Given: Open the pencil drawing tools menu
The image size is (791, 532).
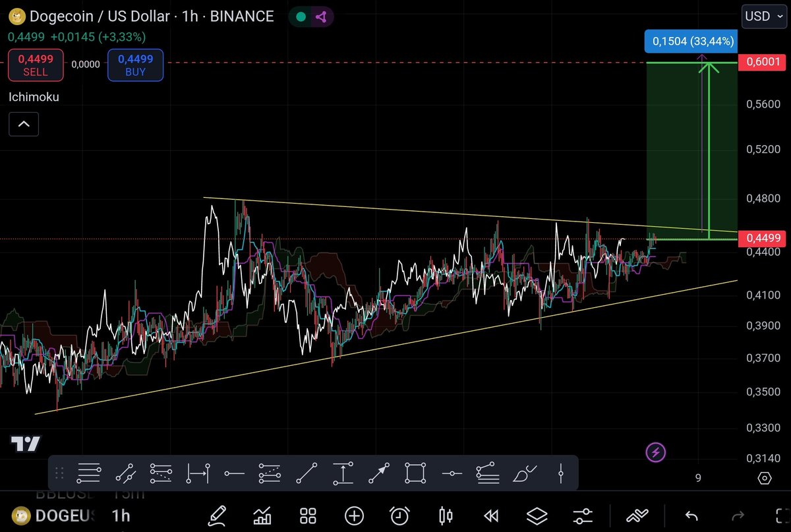Looking at the screenshot, I should pyautogui.click(x=218, y=516).
